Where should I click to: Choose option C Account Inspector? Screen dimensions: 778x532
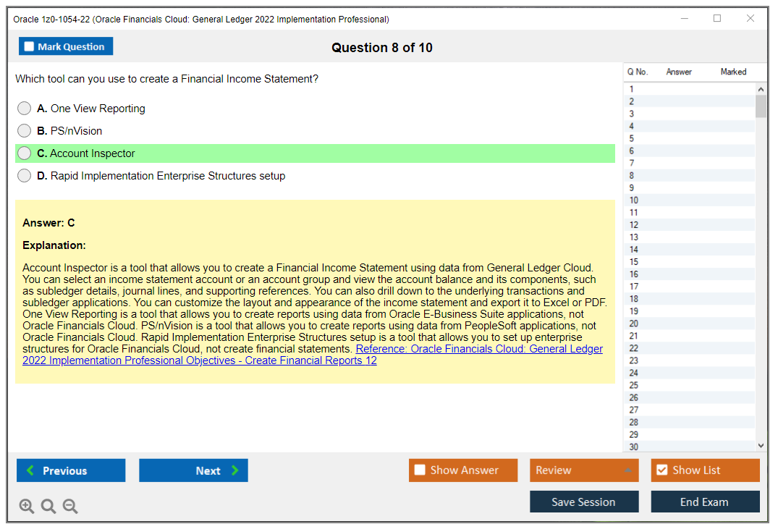[x=25, y=153]
